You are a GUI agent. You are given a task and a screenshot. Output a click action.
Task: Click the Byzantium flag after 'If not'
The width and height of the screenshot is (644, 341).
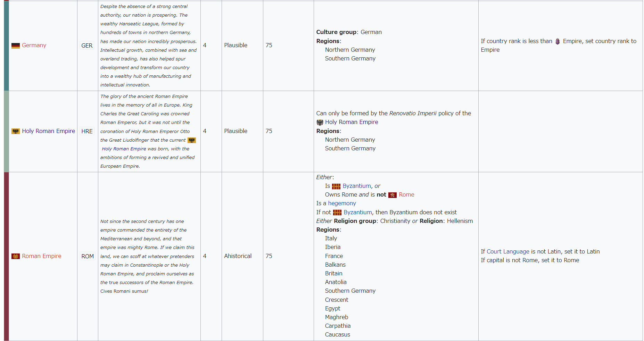(x=337, y=213)
